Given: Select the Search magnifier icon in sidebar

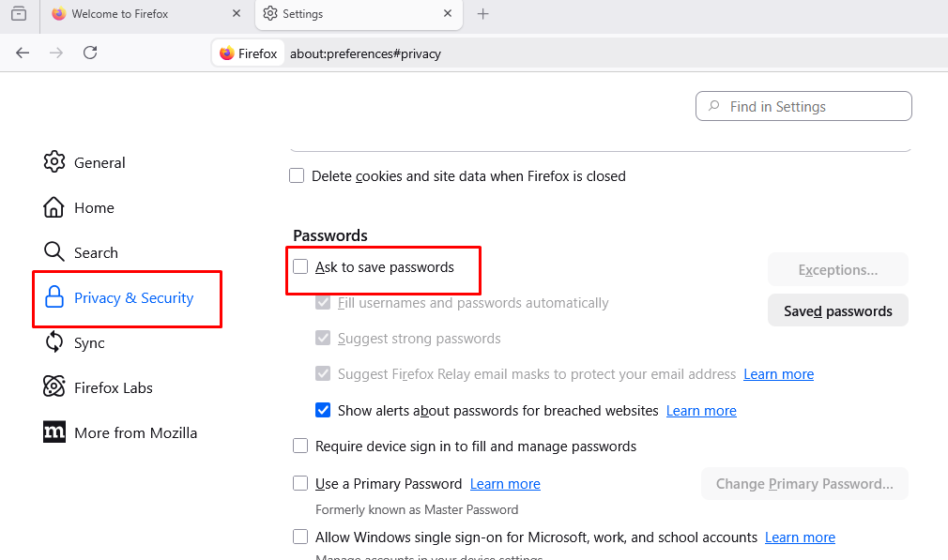Looking at the screenshot, I should click(54, 252).
